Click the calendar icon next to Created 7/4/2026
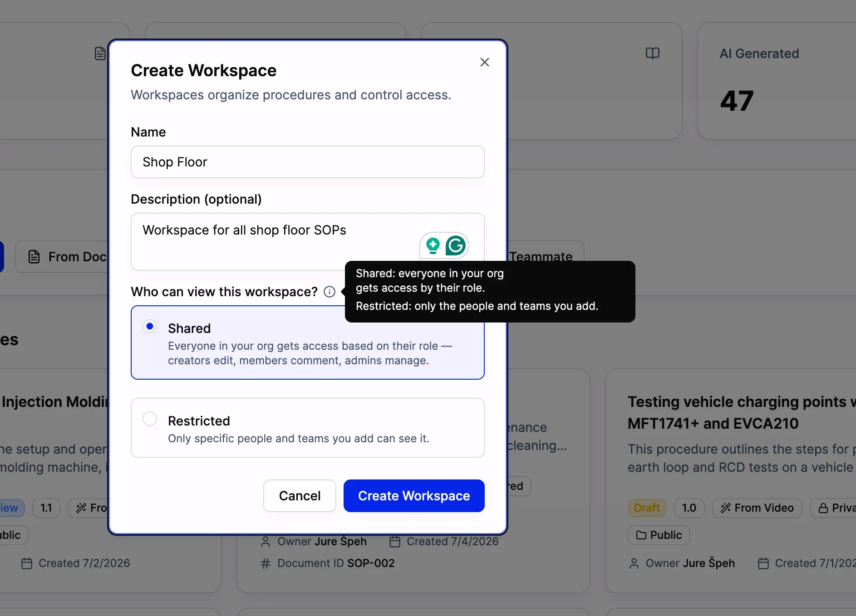Screen dimensions: 856x616 395,541
